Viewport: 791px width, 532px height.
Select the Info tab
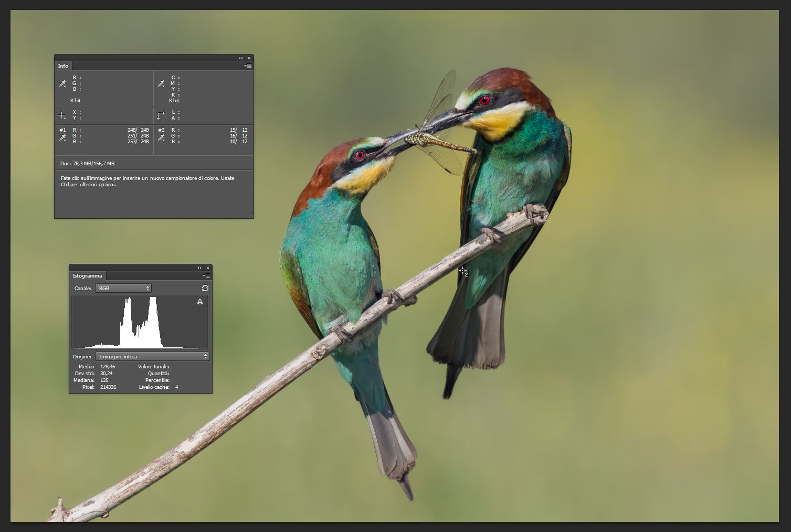tap(63, 66)
